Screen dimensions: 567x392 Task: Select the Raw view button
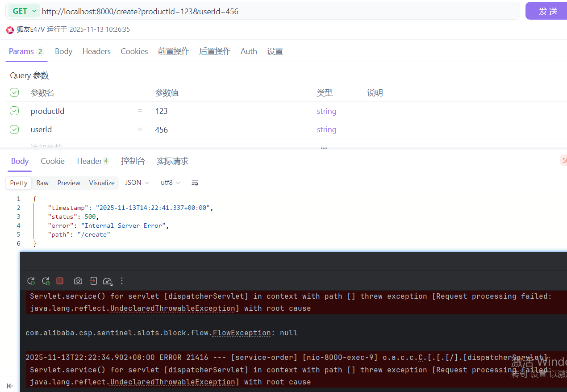[x=42, y=183]
